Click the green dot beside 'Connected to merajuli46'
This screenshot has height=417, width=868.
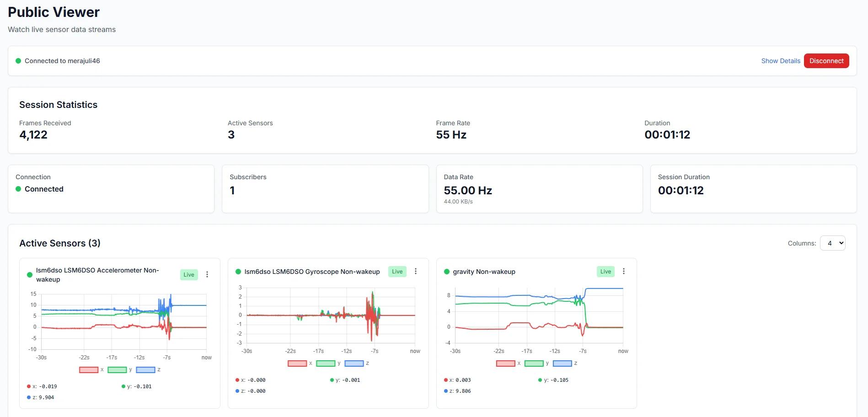pos(18,61)
